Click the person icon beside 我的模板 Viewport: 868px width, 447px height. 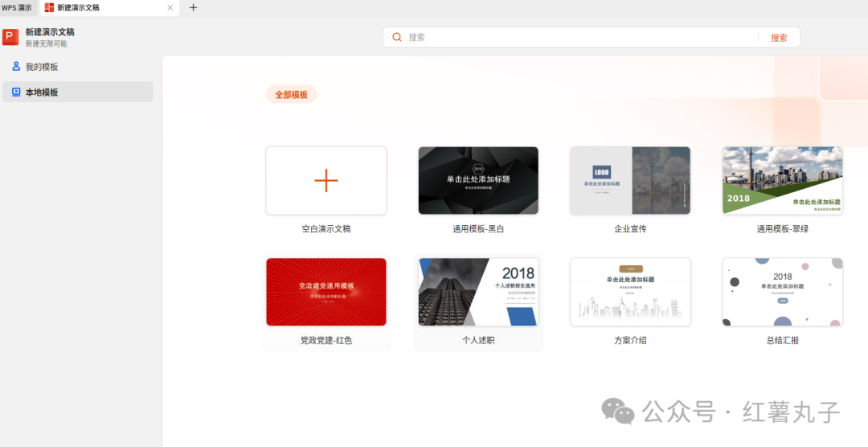tap(16, 67)
